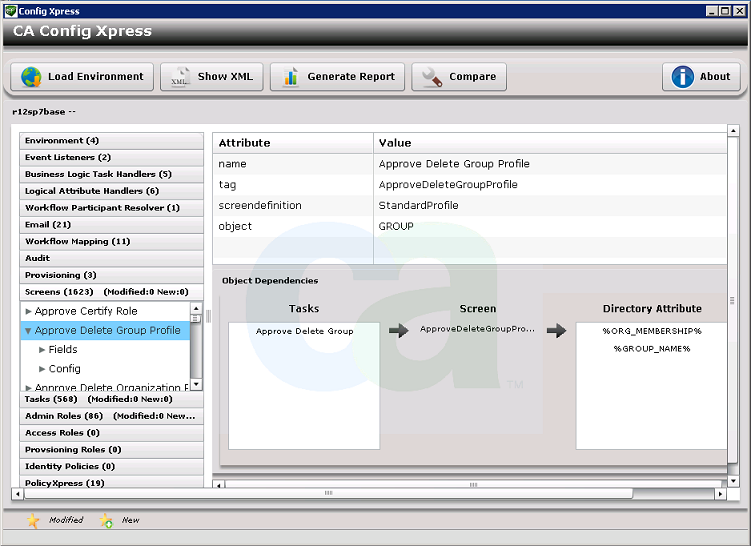Click the Modified star legend icon
The image size is (751, 546).
(33, 520)
